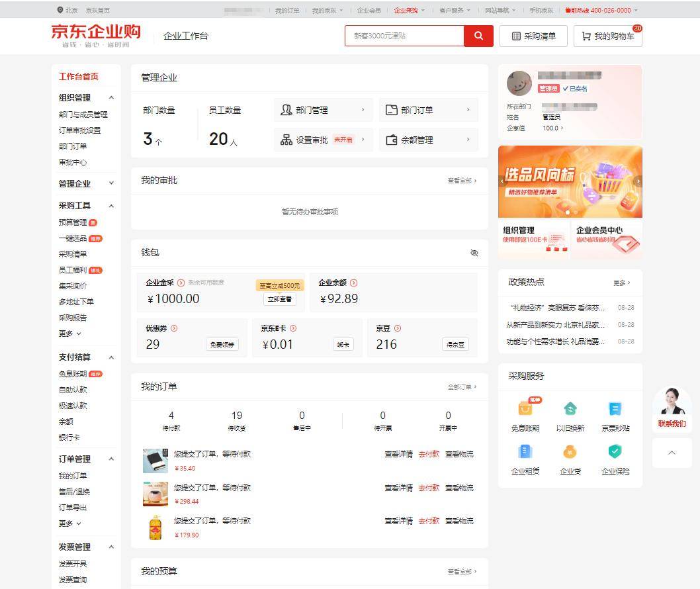This screenshot has width=700, height=589.
Task: Open 订单审批设置 in sidebar
Action: 79,130
